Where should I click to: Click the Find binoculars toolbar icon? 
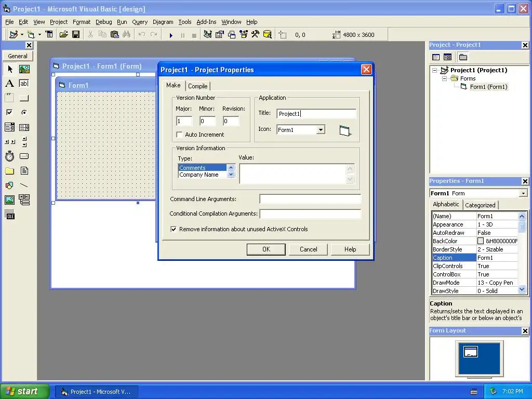click(x=127, y=35)
